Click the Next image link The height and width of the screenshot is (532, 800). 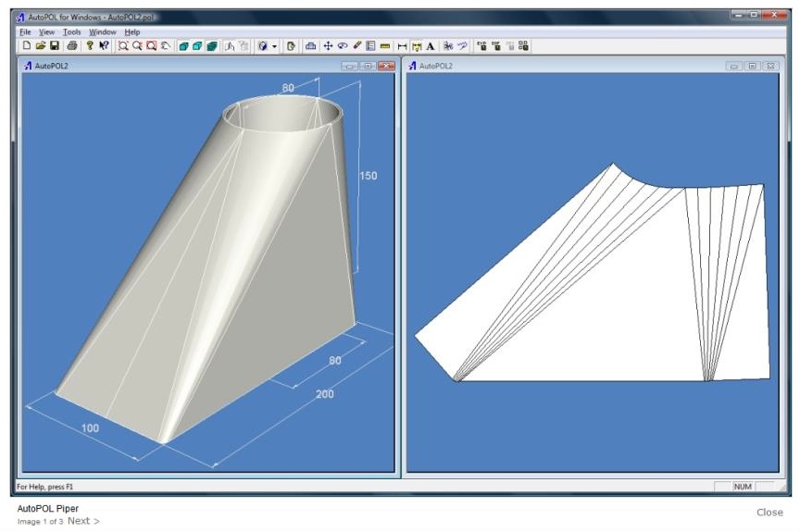tap(82, 521)
